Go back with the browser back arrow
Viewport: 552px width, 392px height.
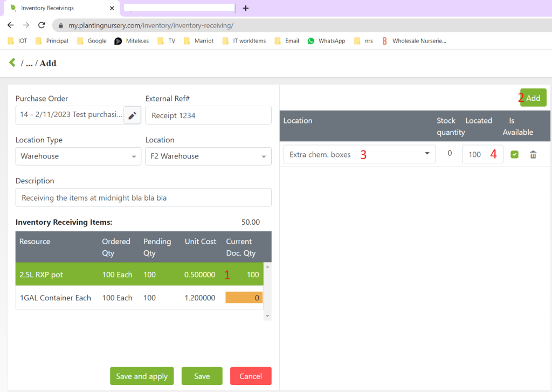pyautogui.click(x=11, y=25)
